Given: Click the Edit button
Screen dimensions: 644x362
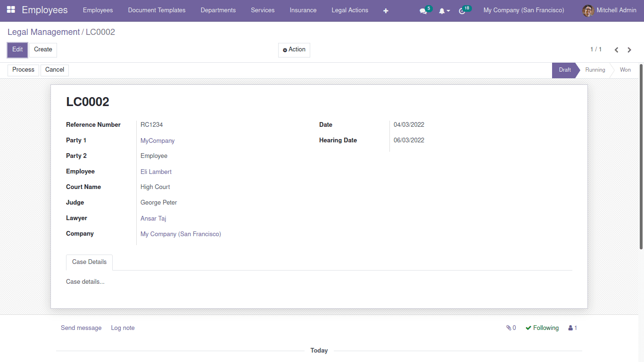Looking at the screenshot, I should pos(17,49).
